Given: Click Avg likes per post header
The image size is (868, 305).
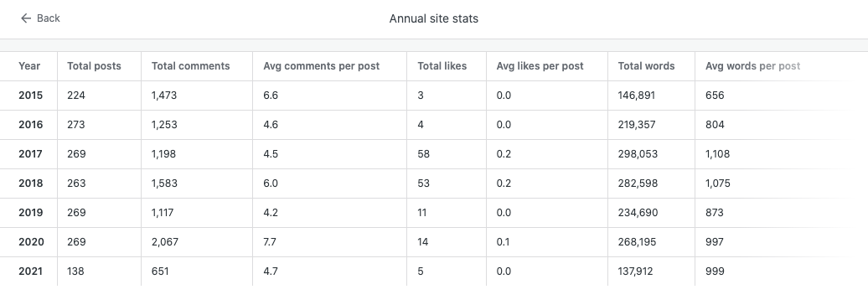Looking at the screenshot, I should (540, 66).
